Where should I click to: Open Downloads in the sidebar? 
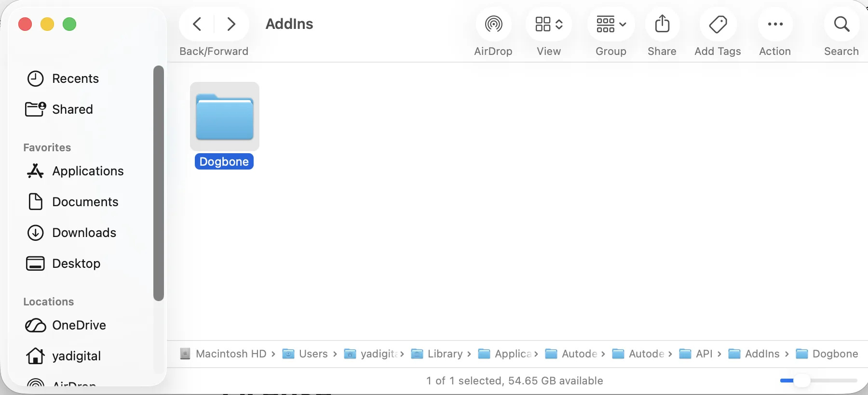(x=87, y=233)
